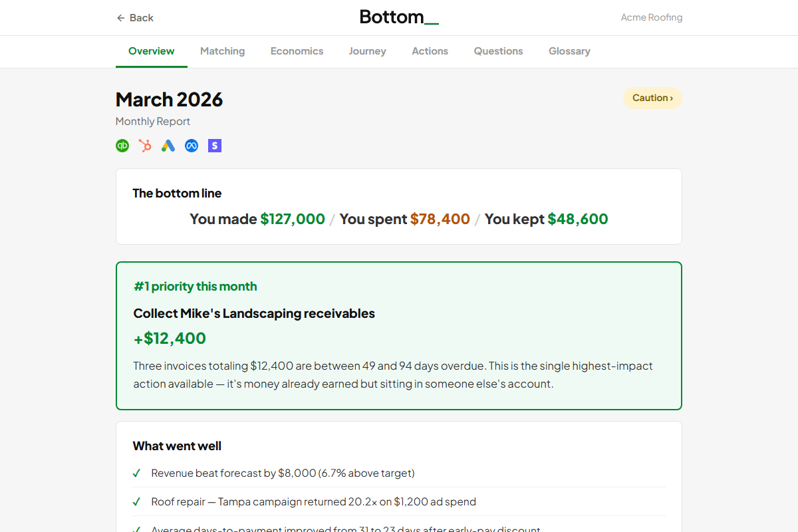Open the Economics tab

click(297, 51)
